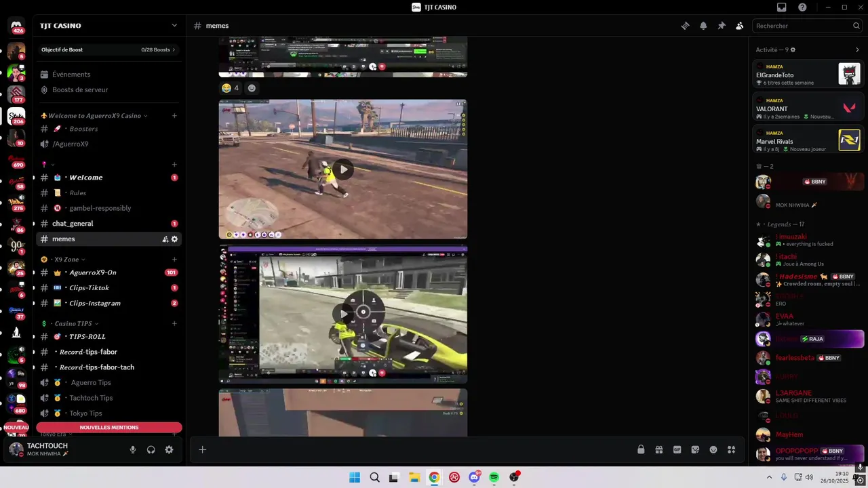Click the NOUVEAU pill on server list

pyautogui.click(x=16, y=428)
